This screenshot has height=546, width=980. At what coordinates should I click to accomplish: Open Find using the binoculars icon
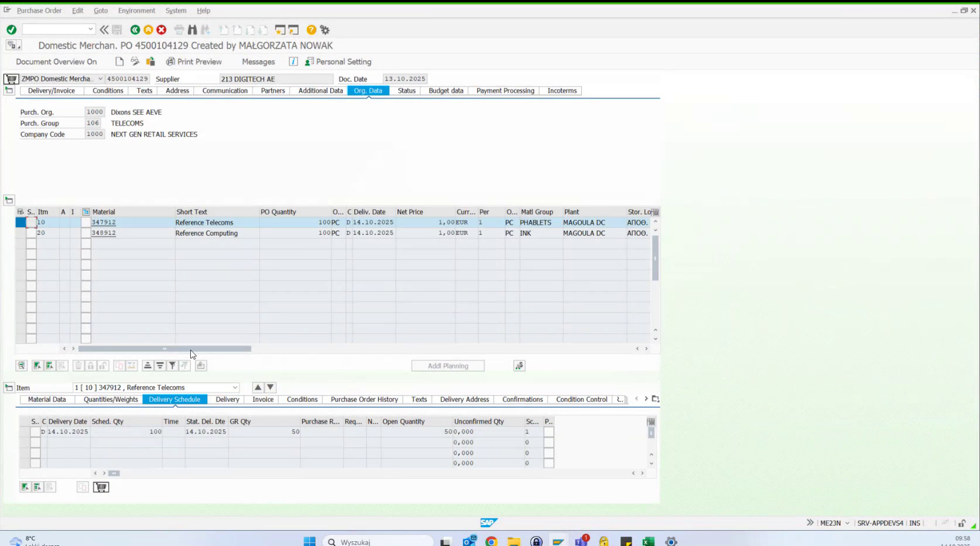pos(193,29)
